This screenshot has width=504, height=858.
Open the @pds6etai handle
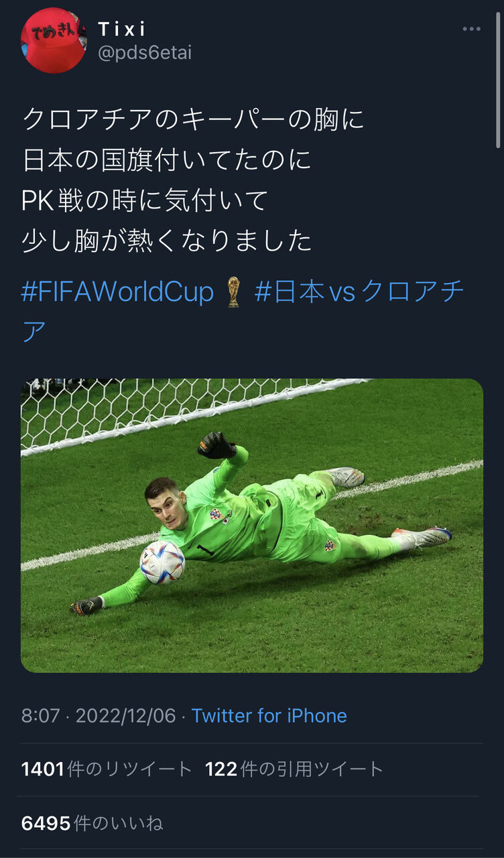tap(145, 54)
